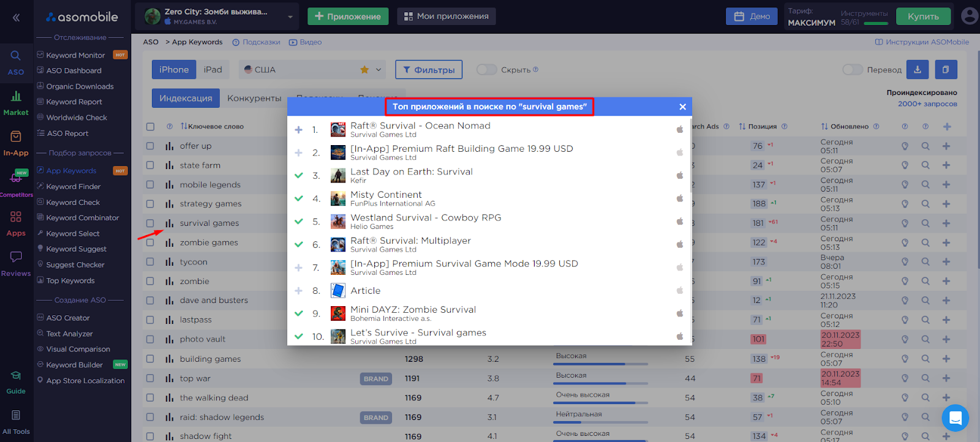Switch to iPad tab
The width and height of the screenshot is (980, 442).
213,70
